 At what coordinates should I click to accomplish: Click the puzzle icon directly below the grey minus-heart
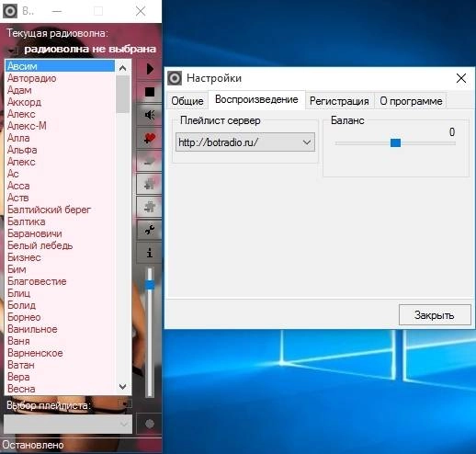pyautogui.click(x=150, y=184)
